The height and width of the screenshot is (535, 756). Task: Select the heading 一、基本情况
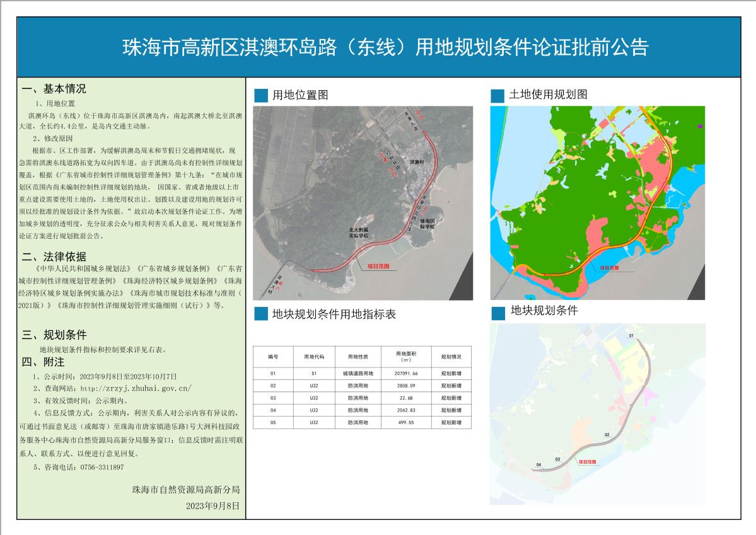[54, 89]
